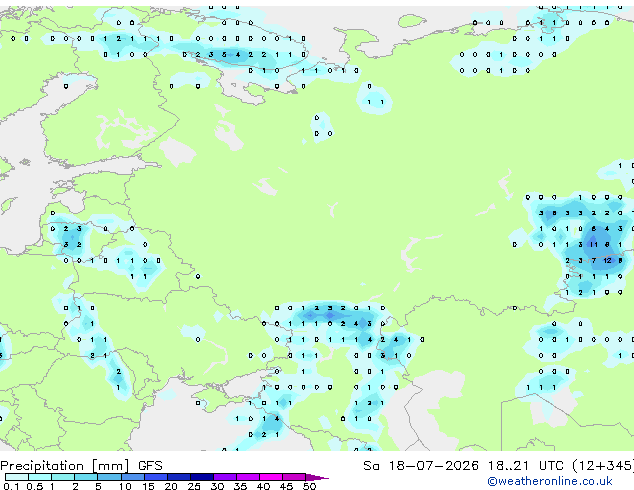Screen dimensions: 634x490
Task: Click the date '18-07-2026' in the caption
Action: pyautogui.click(x=433, y=466)
